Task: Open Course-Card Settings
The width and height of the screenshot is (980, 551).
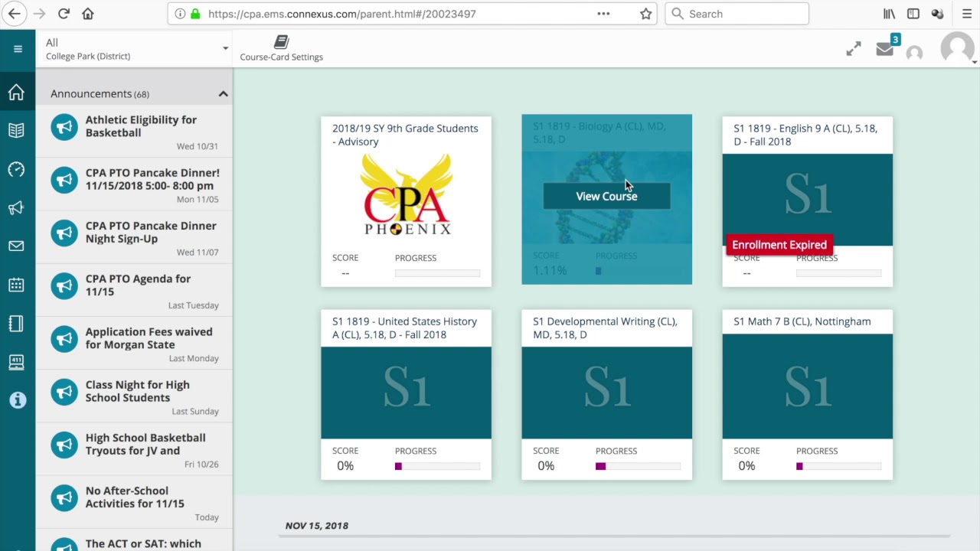Action: tap(281, 49)
